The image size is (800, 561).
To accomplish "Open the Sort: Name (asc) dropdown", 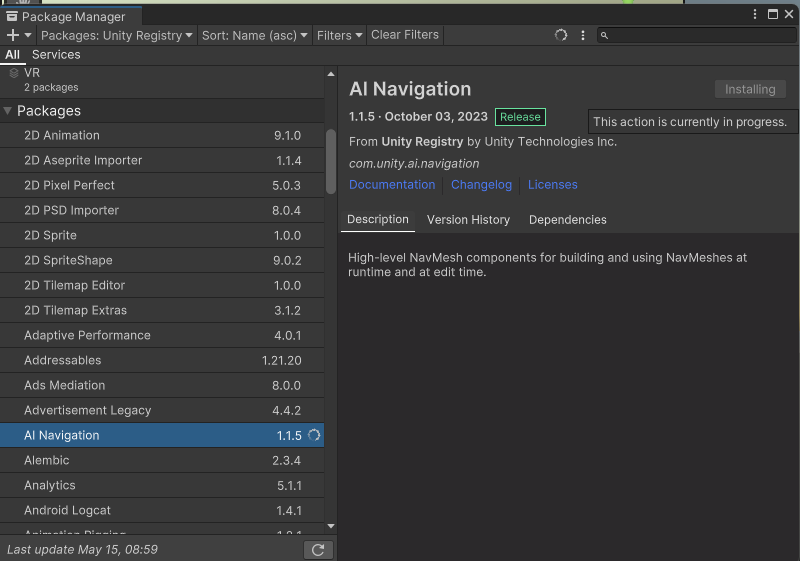I will pyautogui.click(x=255, y=35).
